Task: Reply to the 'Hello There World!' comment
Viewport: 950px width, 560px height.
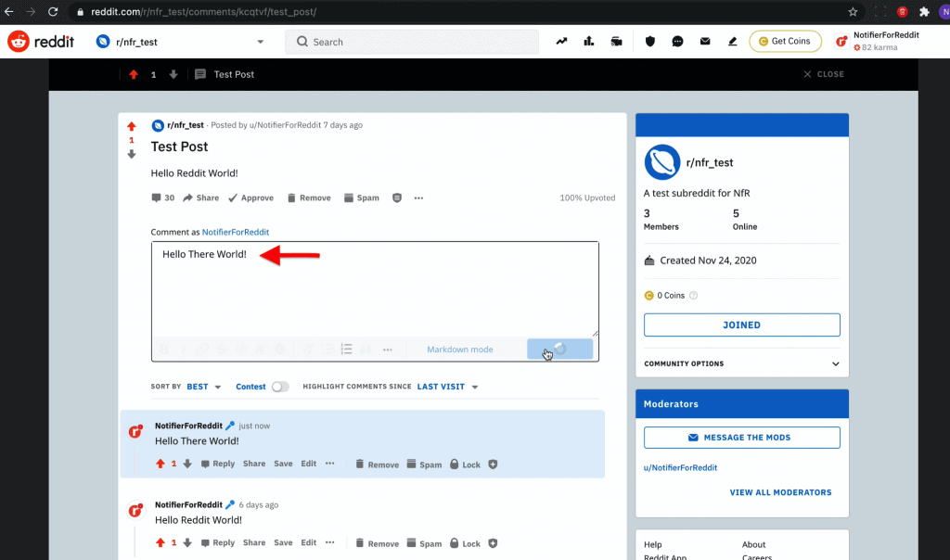Action: 217,464
